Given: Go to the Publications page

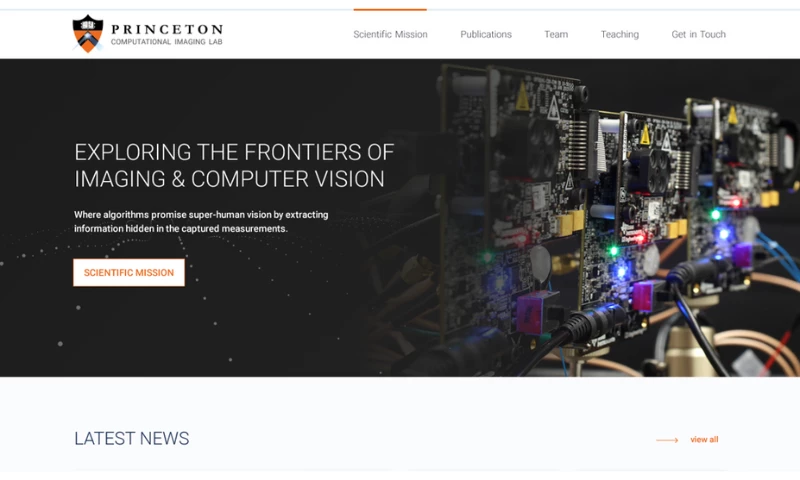Looking at the screenshot, I should pos(486,34).
